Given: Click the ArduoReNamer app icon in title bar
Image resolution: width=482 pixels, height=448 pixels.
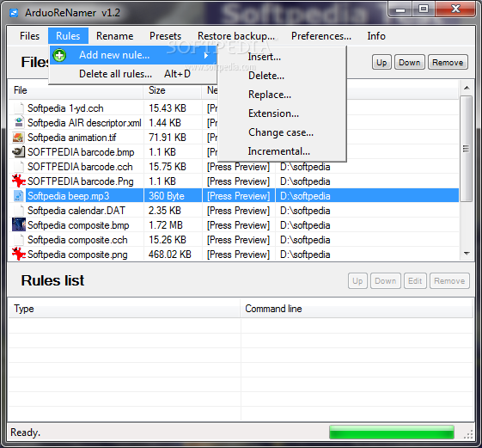Looking at the screenshot, I should point(14,13).
